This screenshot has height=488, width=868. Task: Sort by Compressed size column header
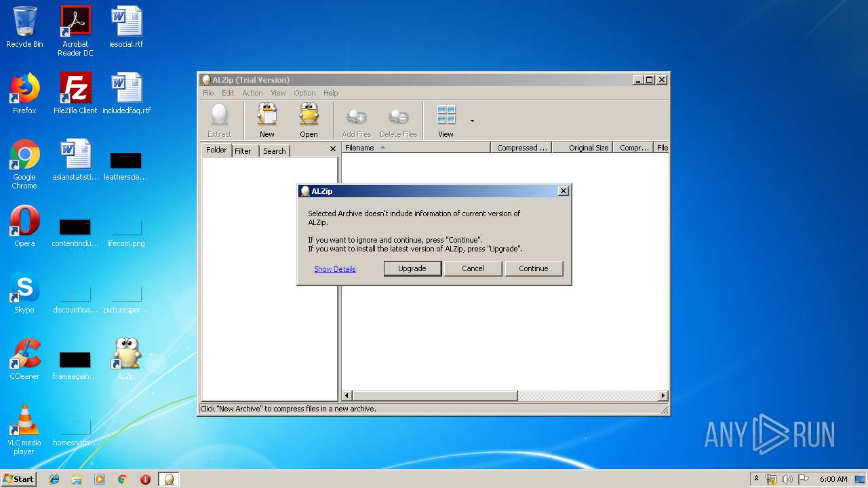pyautogui.click(x=521, y=148)
